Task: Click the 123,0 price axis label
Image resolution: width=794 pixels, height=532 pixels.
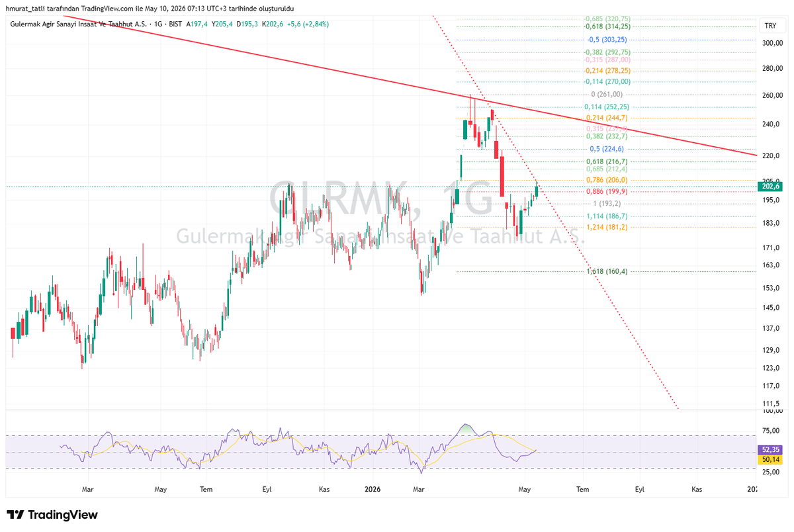Action: pos(771,368)
